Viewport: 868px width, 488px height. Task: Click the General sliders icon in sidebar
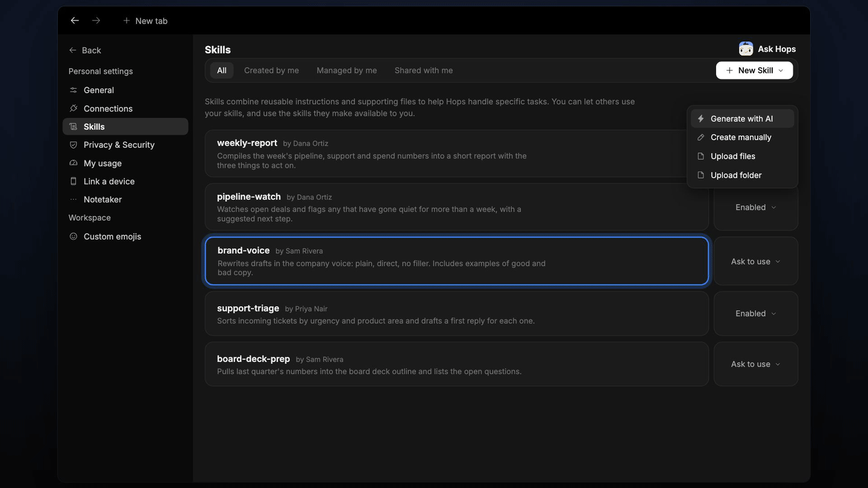[x=74, y=90]
